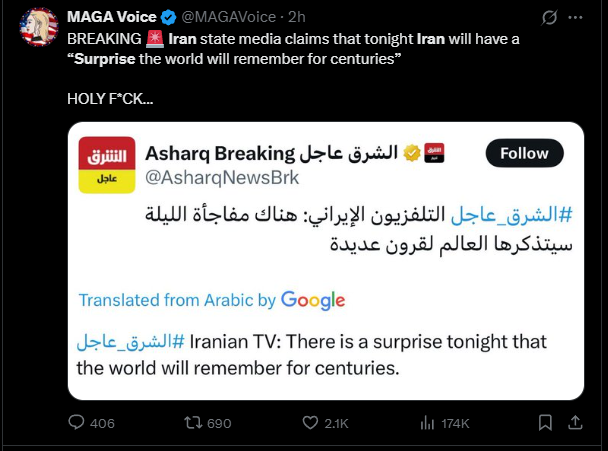This screenshot has width=608, height=451.
Task: Like the post with heart icon
Action: 310,422
